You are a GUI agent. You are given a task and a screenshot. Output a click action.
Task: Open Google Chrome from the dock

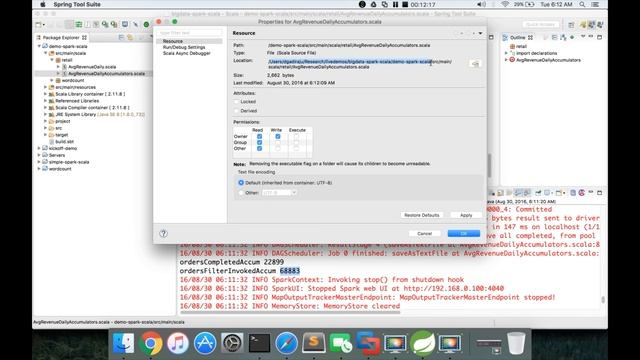150,343
